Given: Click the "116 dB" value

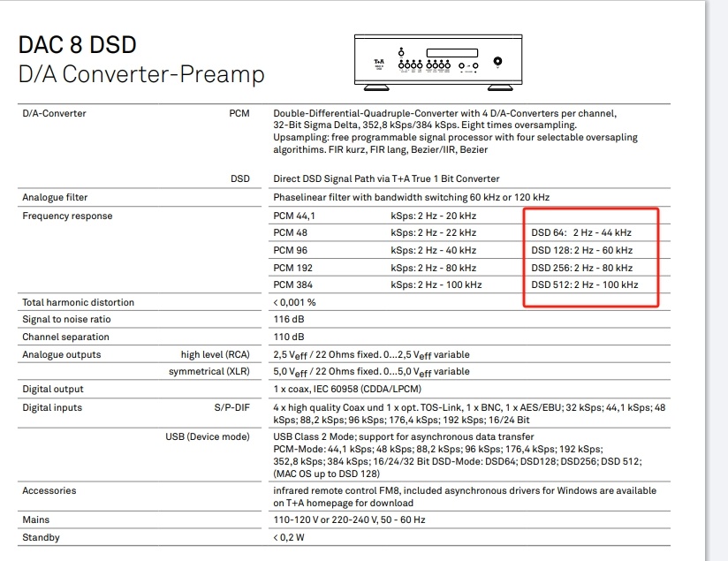Looking at the screenshot, I should [289, 320].
